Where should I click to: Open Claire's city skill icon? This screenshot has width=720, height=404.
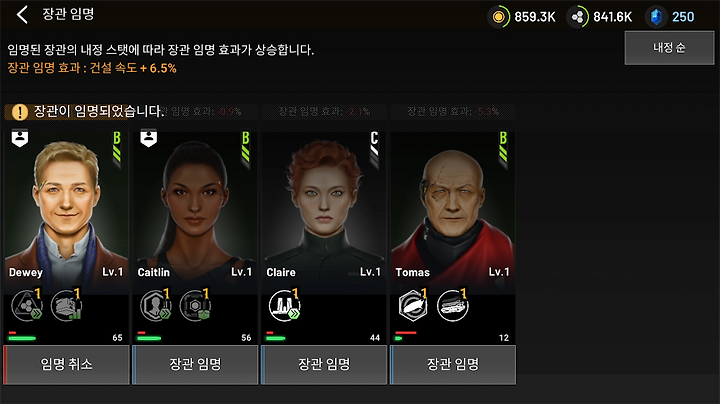pos(285,305)
